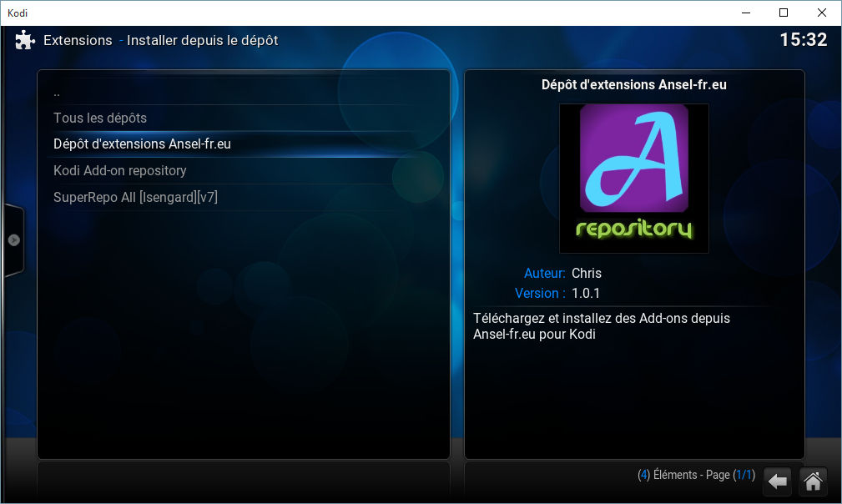This screenshot has width=842, height=504.
Task: Close the Kodi window
Action: pyautogui.click(x=822, y=13)
